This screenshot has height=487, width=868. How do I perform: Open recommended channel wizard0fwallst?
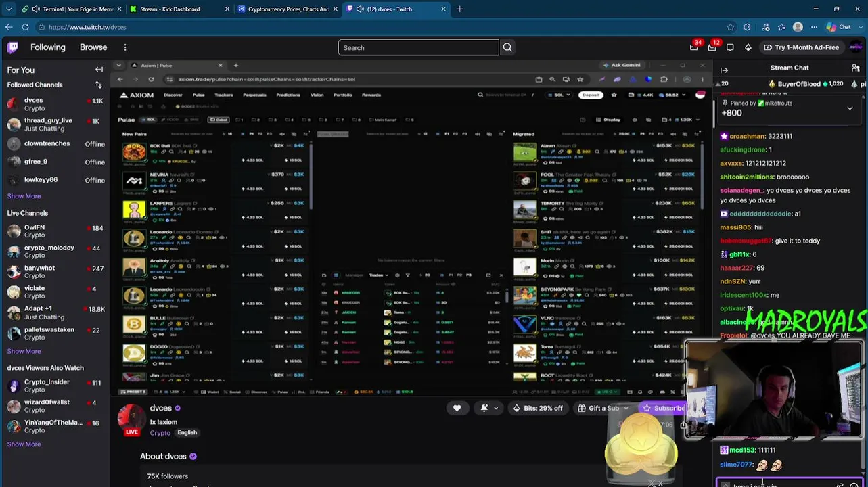pos(55,407)
